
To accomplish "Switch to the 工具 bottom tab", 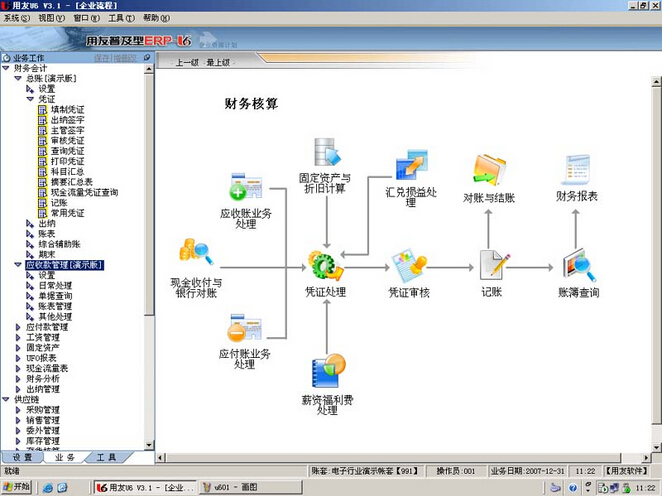I will coord(106,457).
